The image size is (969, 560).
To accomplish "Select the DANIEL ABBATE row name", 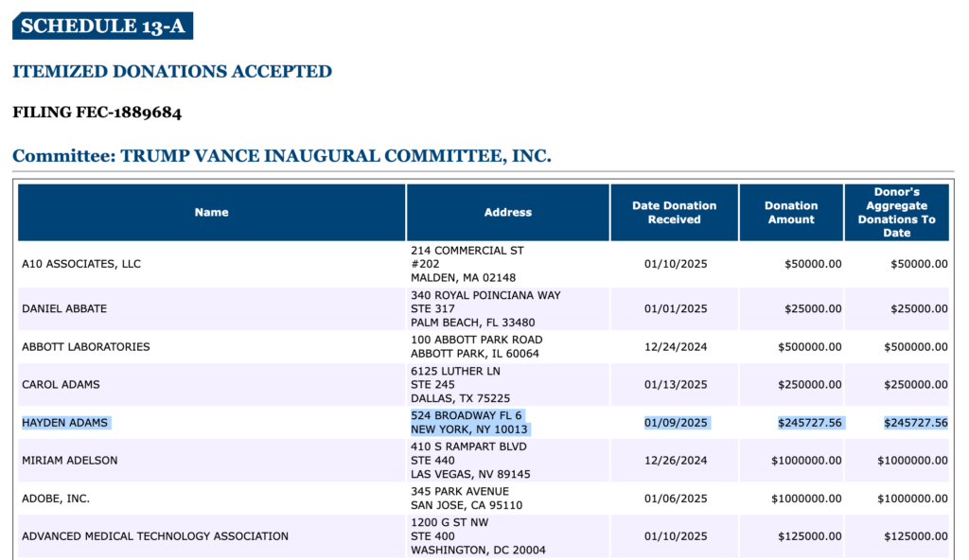I will click(64, 308).
